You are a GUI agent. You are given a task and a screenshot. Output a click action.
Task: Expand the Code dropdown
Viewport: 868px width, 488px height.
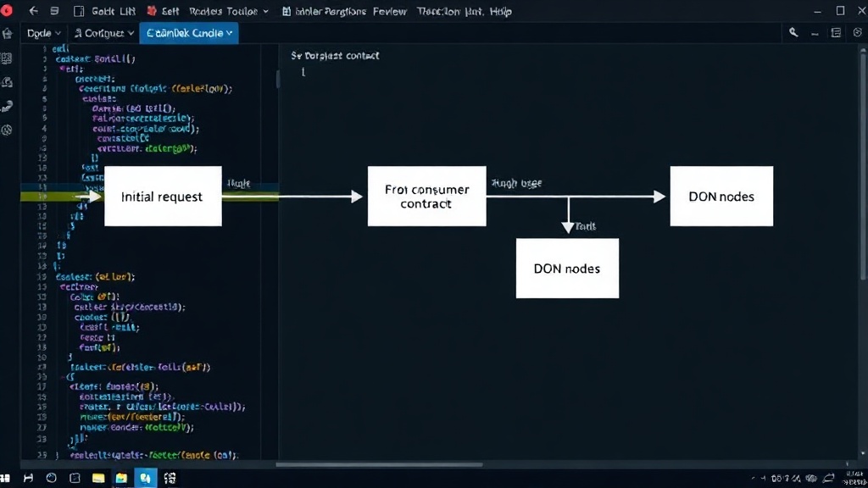(x=44, y=33)
